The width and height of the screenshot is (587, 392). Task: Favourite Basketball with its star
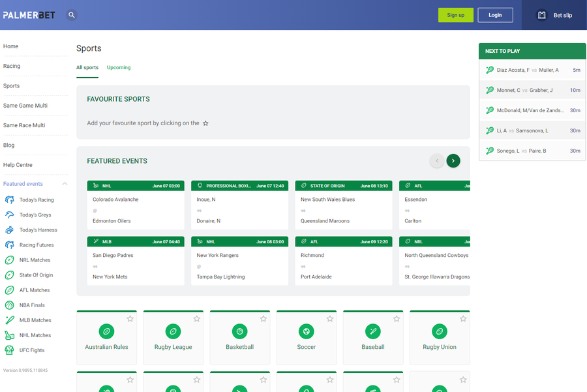263,319
